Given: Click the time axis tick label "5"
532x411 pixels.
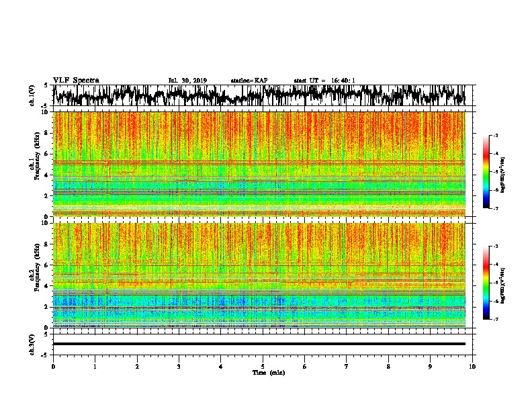Looking at the screenshot, I should tap(263, 367).
